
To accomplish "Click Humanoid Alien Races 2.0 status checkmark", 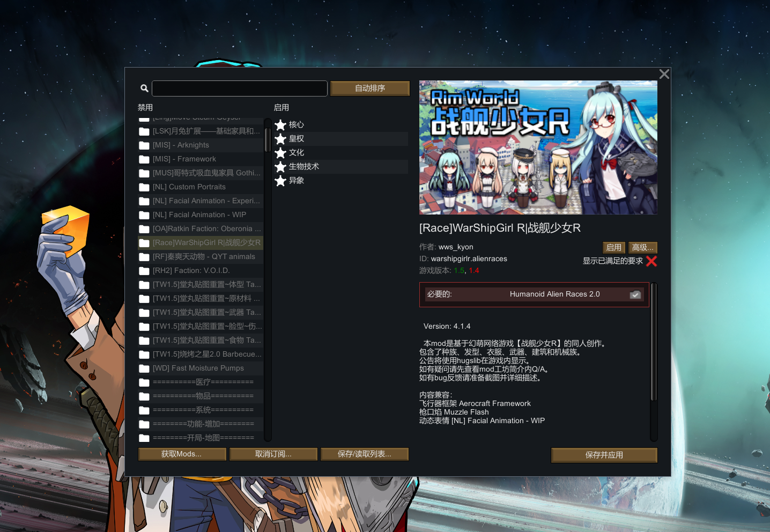I will tap(635, 294).
